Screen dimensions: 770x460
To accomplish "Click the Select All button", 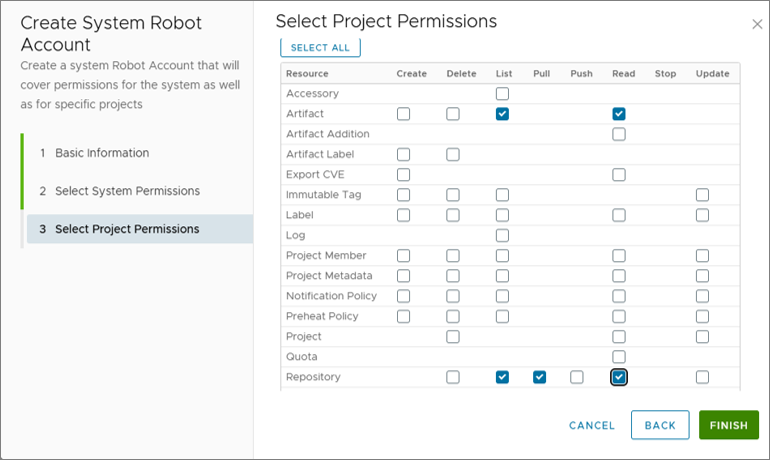I will tap(320, 47).
